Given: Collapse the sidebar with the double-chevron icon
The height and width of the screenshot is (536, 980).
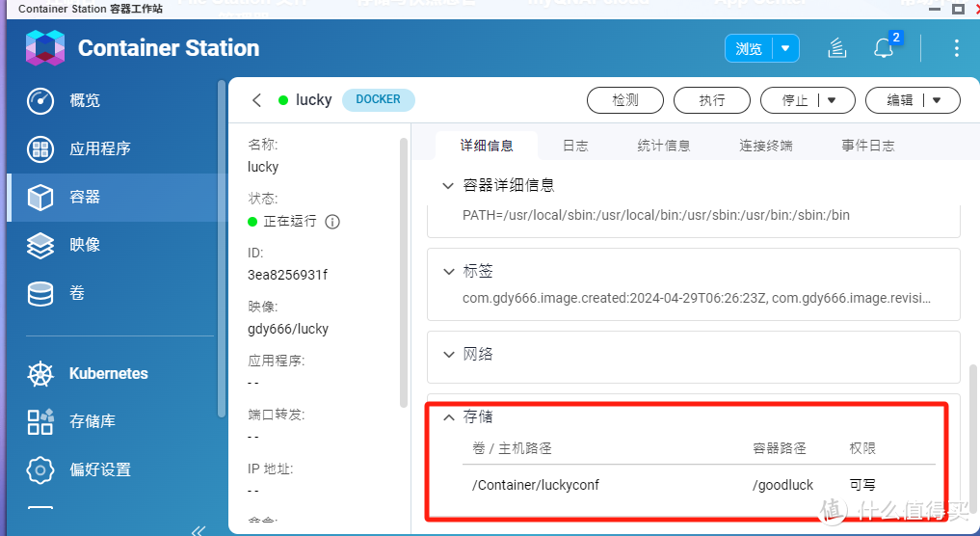Looking at the screenshot, I should (x=199, y=531).
